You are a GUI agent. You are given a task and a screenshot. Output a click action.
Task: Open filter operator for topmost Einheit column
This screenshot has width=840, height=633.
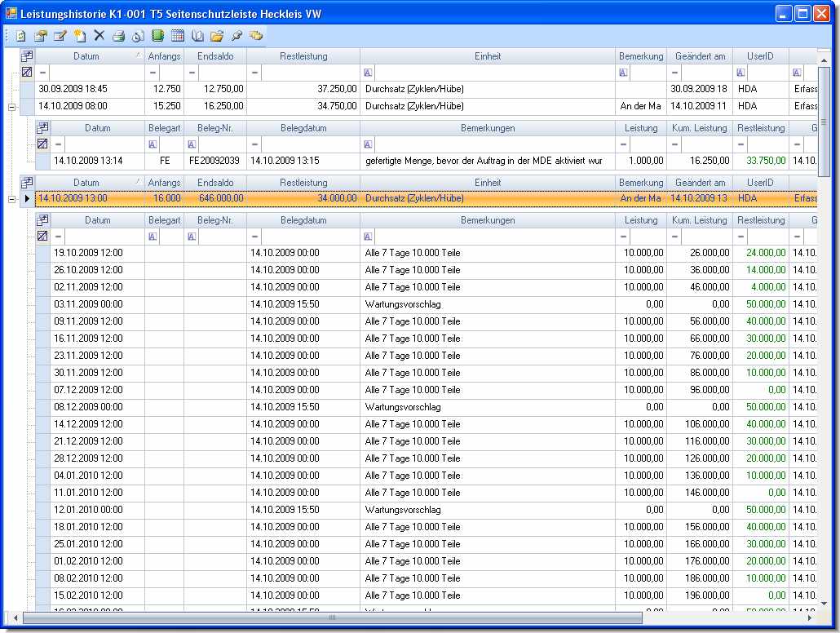click(368, 73)
